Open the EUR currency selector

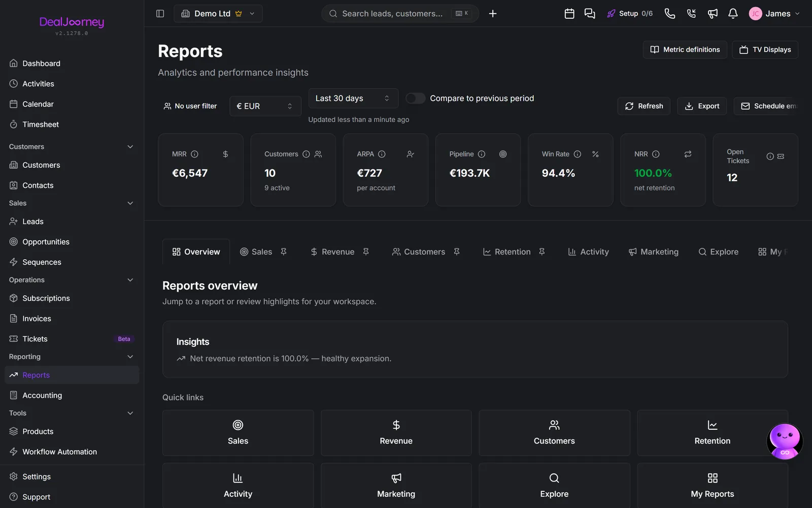pos(265,106)
